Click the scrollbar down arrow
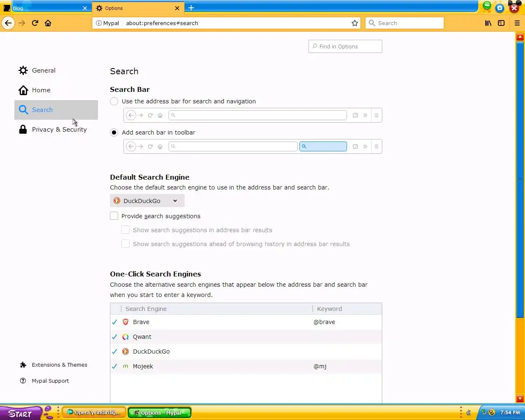This screenshot has height=420, width=525. pyautogui.click(x=520, y=399)
